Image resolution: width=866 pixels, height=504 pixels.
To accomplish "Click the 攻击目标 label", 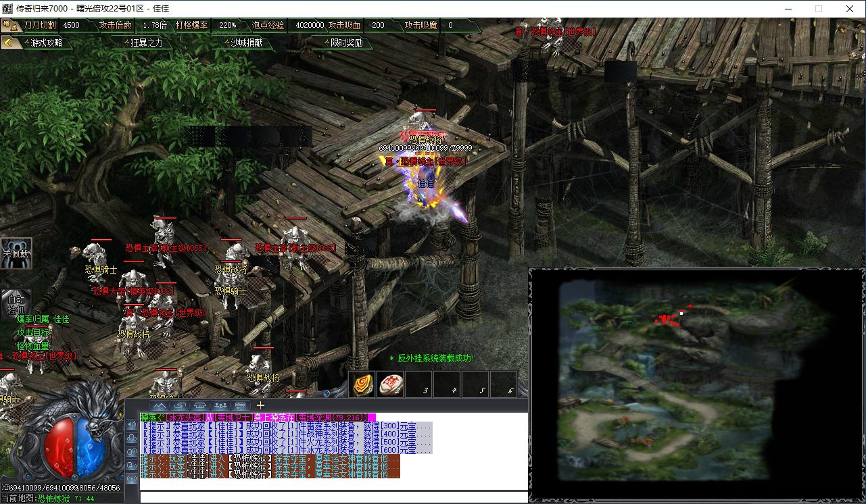I will 34,332.
